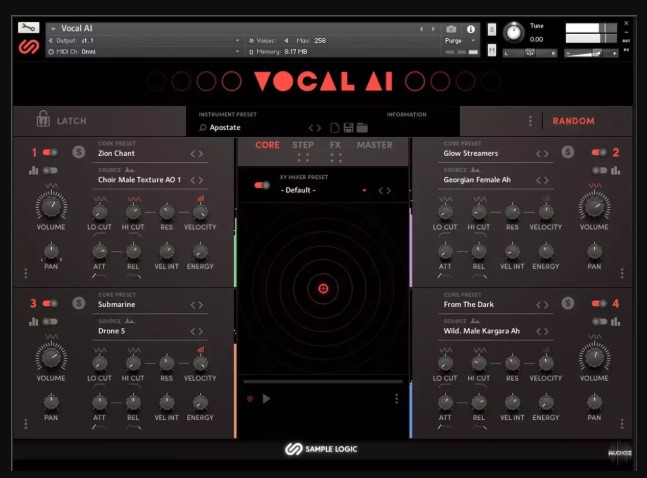Click the Apostate instrument preset name
647x478 pixels.
225,128
